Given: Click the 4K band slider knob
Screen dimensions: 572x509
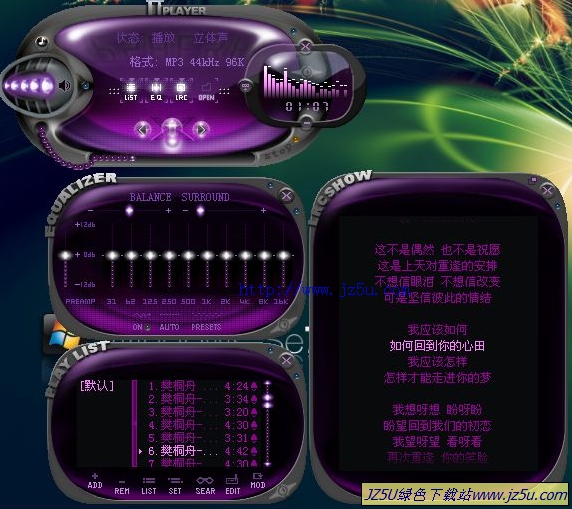Looking at the screenshot, I should pyautogui.click(x=245, y=255).
